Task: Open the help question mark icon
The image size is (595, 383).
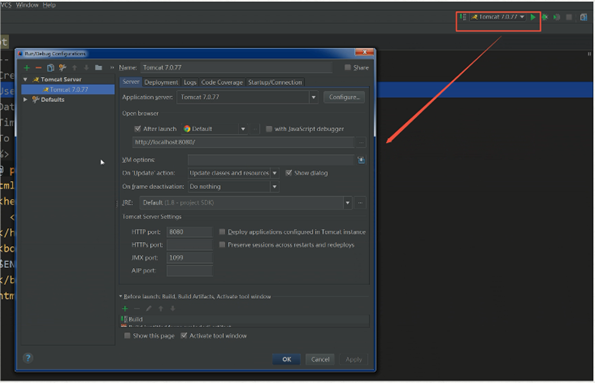Action: point(28,358)
